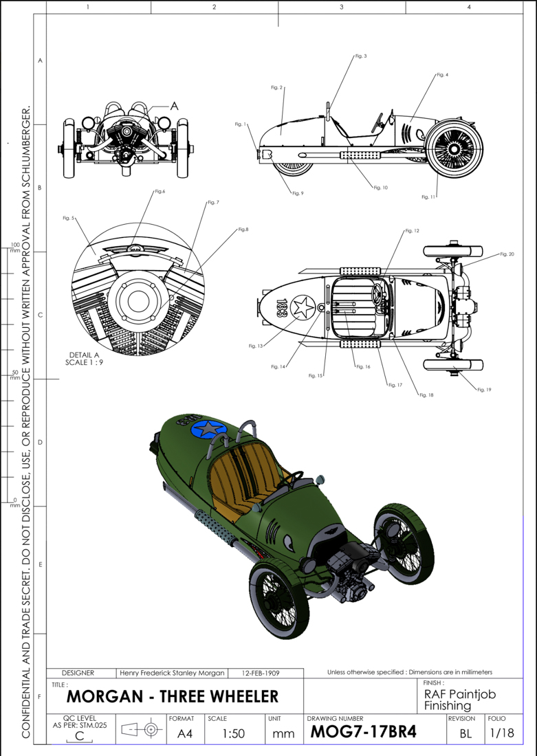Click row zone marker B on left border

point(40,188)
